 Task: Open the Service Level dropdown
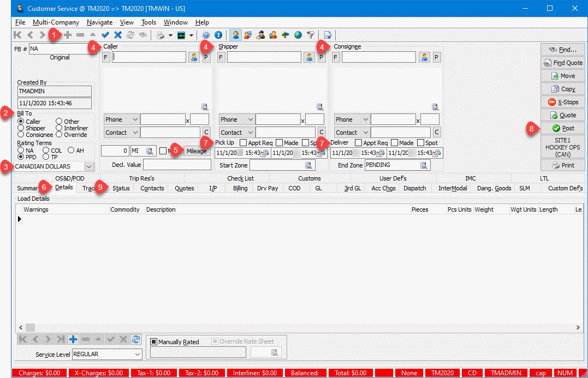136,354
